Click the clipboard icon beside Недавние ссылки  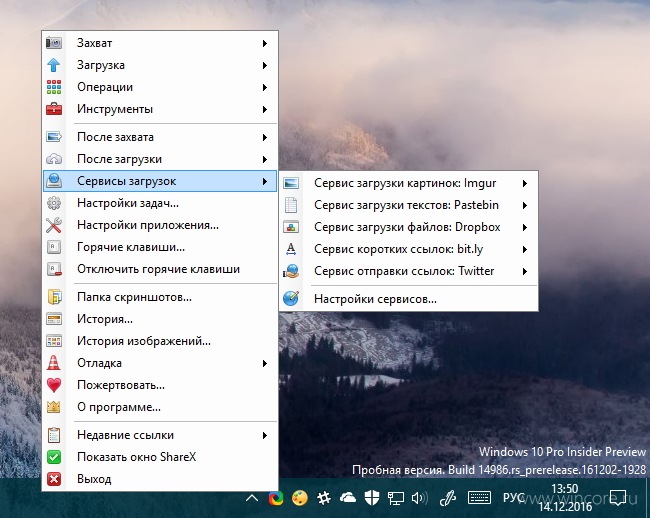(x=54, y=435)
